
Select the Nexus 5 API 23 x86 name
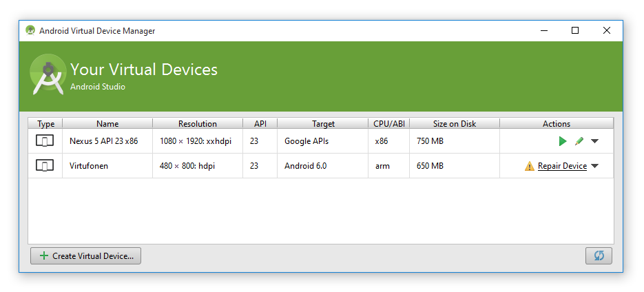pyautogui.click(x=104, y=141)
